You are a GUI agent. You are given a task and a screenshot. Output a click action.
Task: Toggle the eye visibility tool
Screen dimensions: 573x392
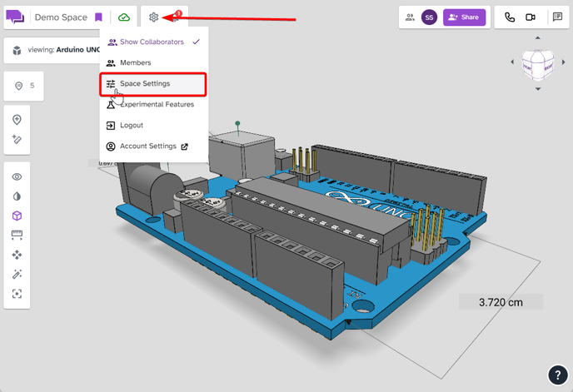click(x=17, y=176)
